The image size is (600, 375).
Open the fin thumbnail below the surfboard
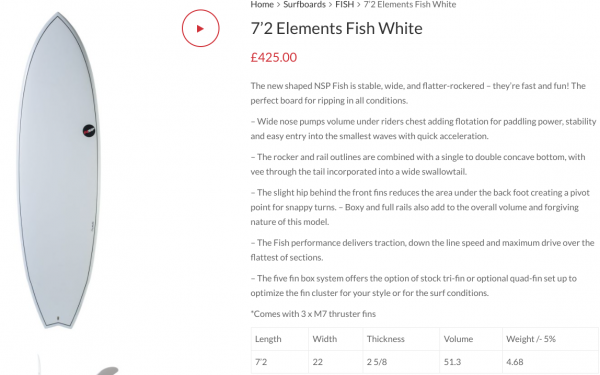(77, 365)
